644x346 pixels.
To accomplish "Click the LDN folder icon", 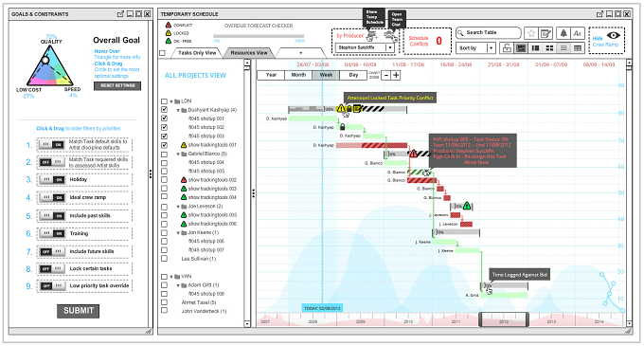I will pyautogui.click(x=177, y=101).
